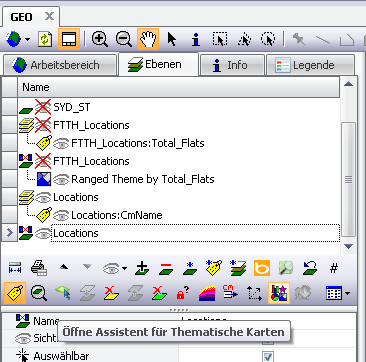Click the print layers icon
Screen dimensions: 366x362
tap(39, 268)
